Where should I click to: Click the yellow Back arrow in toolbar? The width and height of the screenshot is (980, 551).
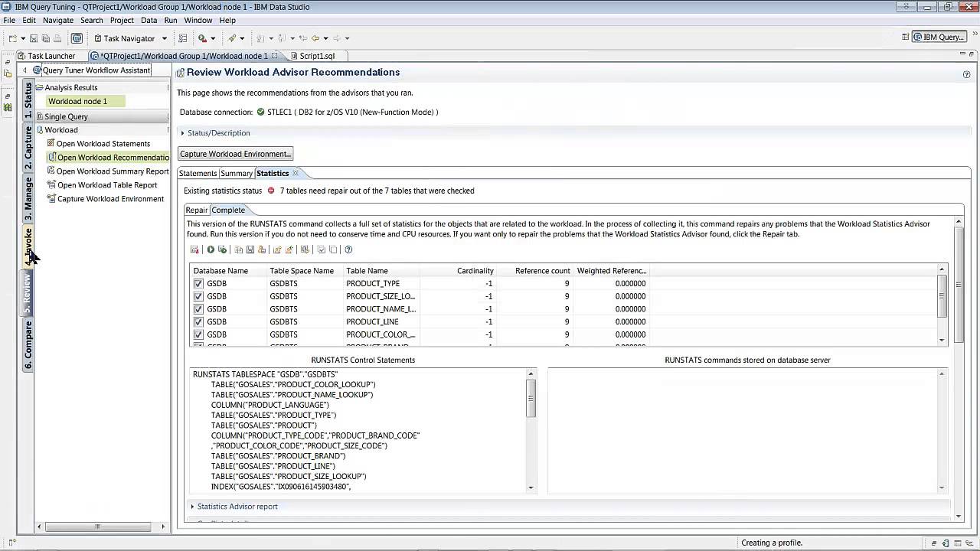click(315, 38)
